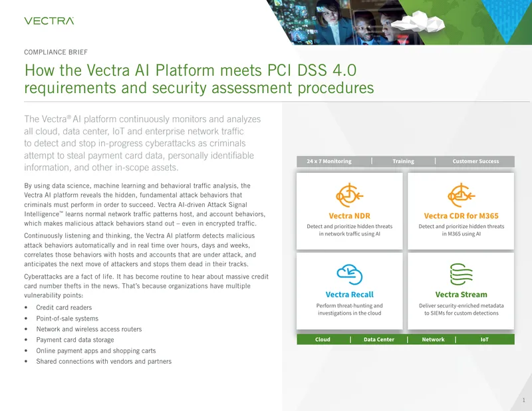Image resolution: width=532 pixels, height=411 pixels.
Task: Click the Vectra CDR for M365 orange icon
Action: pos(461,195)
